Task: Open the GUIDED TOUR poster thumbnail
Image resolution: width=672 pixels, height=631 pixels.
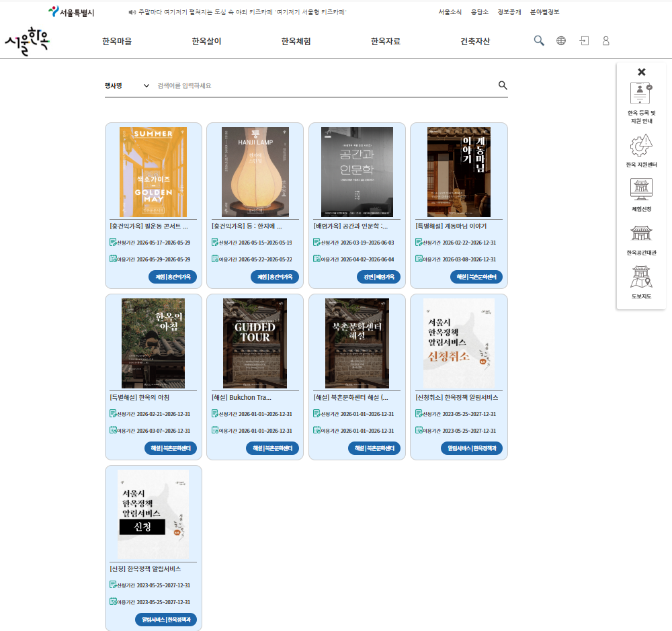Action: point(255,343)
